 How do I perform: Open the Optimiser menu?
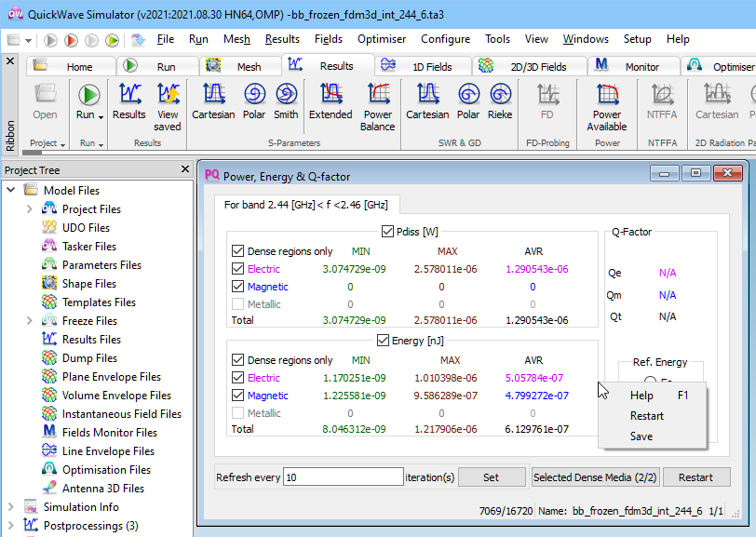pyautogui.click(x=382, y=39)
